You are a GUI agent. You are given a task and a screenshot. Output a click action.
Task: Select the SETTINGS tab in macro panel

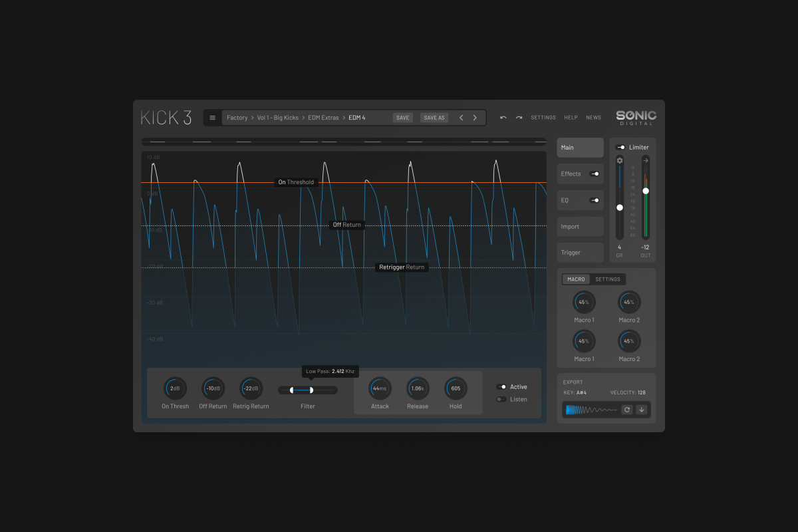[x=607, y=279]
